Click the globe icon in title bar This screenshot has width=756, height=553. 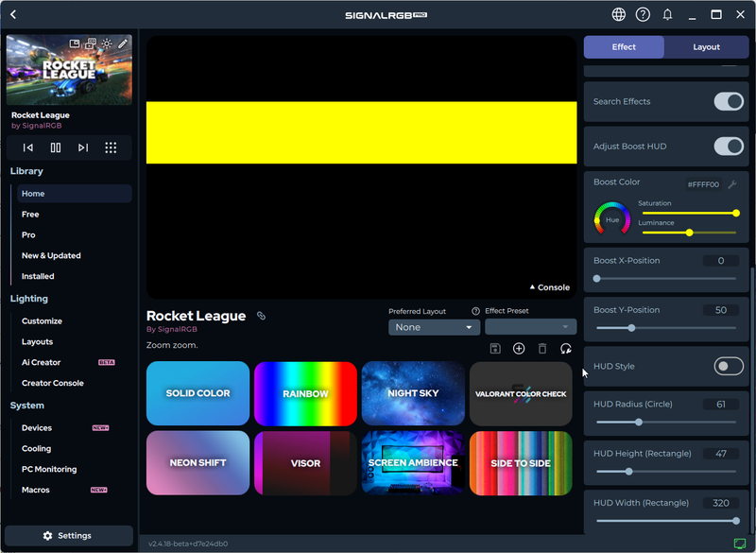618,14
